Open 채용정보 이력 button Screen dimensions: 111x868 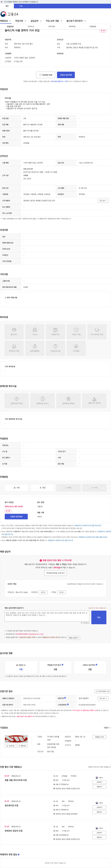click(99, 737)
